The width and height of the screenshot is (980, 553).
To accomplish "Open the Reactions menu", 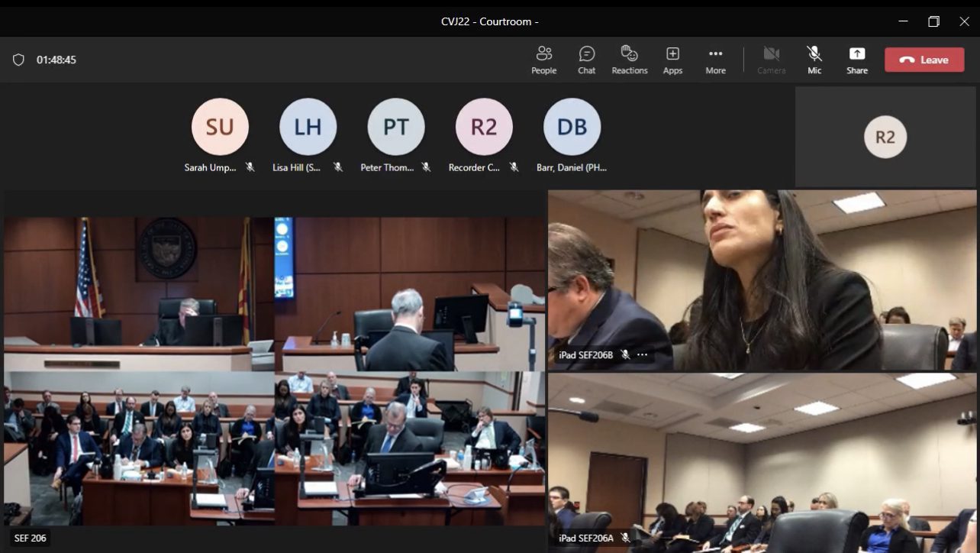I will pos(629,60).
